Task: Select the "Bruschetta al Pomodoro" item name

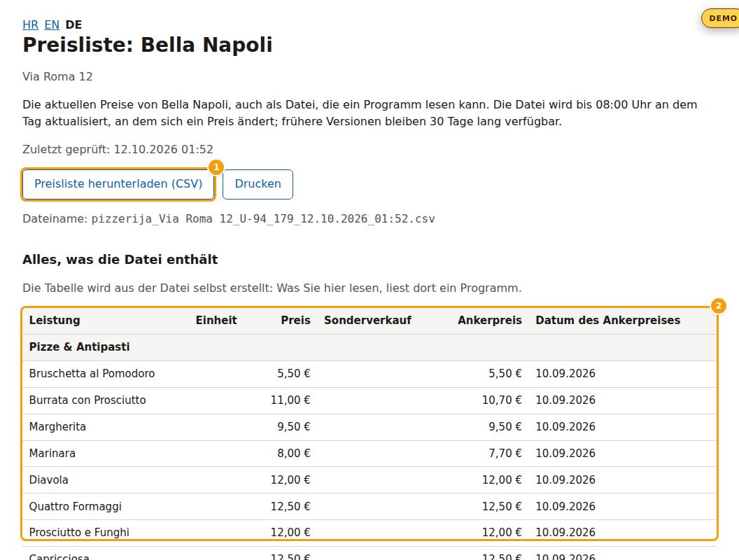Action: 92,374
